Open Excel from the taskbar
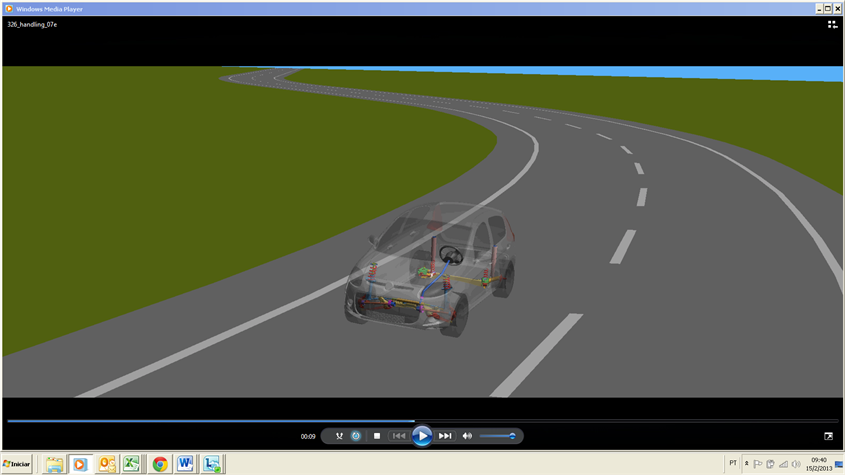The width and height of the screenshot is (845, 475). point(132,464)
